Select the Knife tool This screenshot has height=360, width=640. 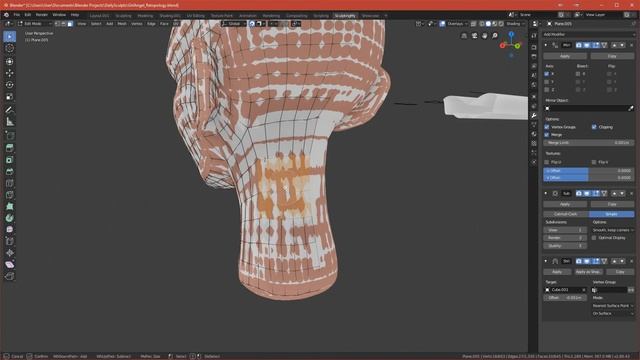click(x=10, y=195)
